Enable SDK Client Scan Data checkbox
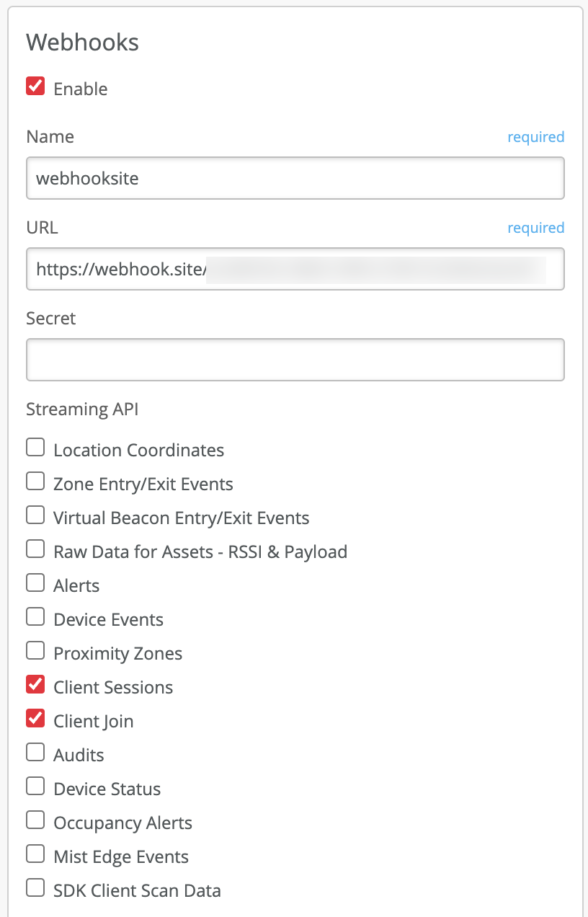This screenshot has width=588, height=917. (x=35, y=889)
